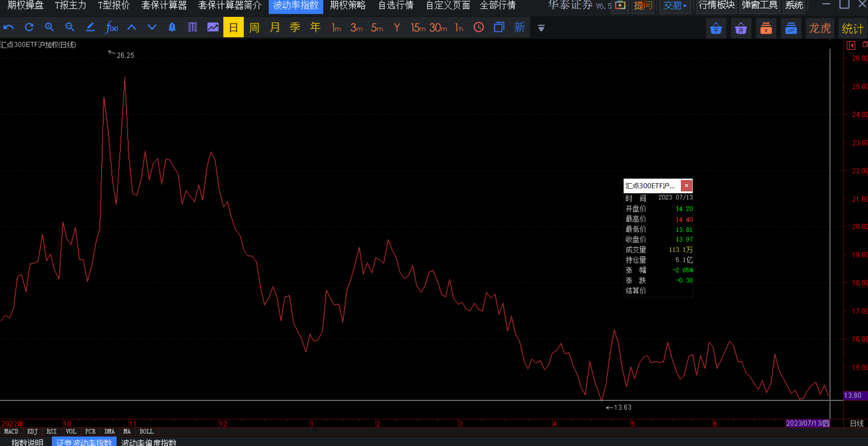Click the bell alert icon
This screenshot has height=446, width=868.
point(172,27)
